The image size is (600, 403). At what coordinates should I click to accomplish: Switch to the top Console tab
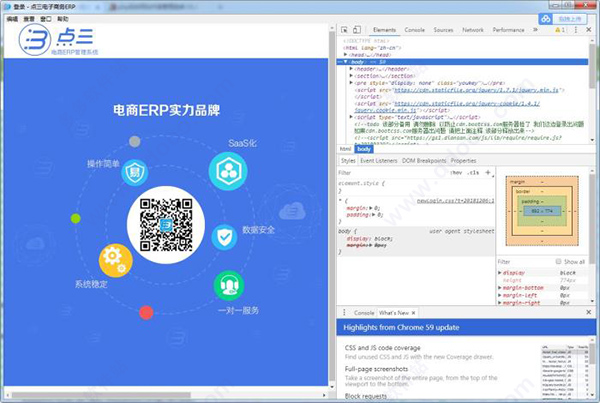(414, 30)
